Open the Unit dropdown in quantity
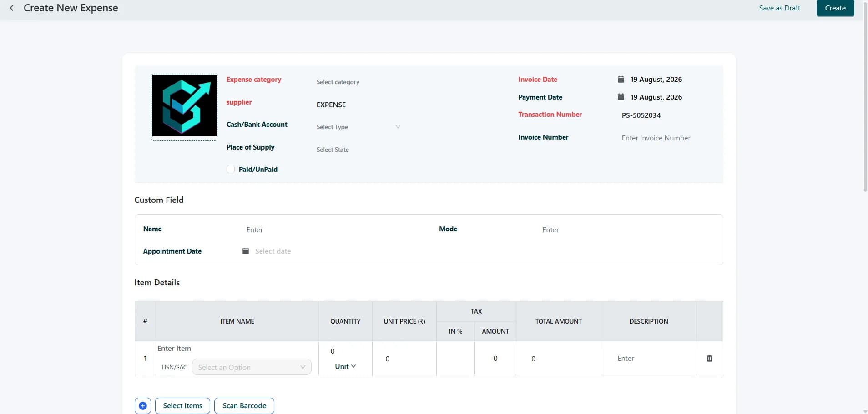Viewport: 868px width, 414px height. (345, 366)
